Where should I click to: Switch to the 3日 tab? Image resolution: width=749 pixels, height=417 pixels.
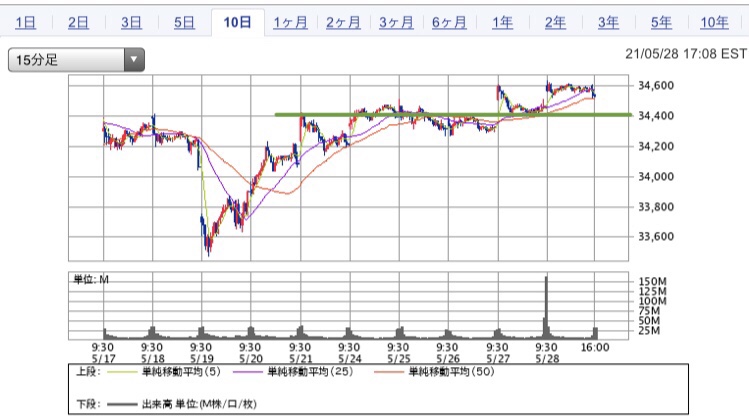131,22
